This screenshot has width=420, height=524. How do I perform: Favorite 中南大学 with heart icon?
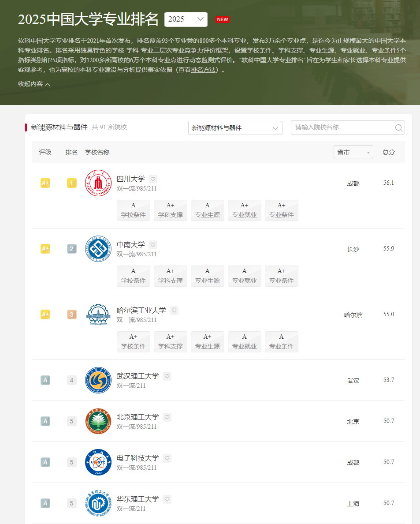(x=153, y=245)
